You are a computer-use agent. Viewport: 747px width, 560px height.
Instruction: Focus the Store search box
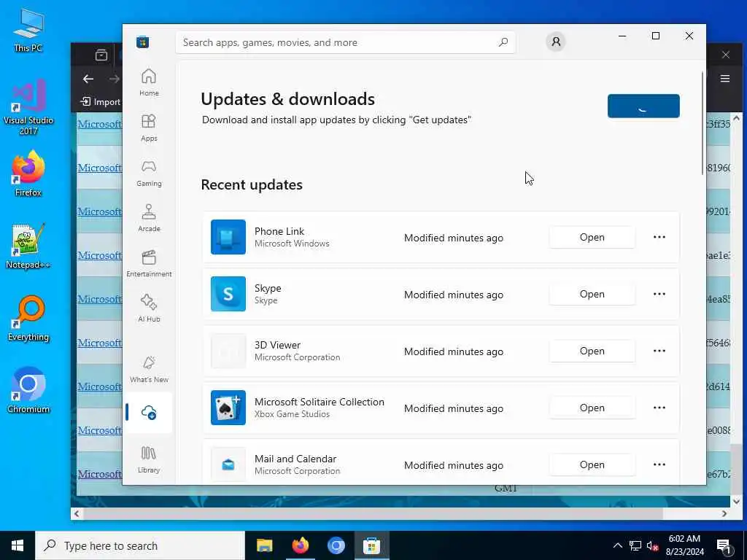click(x=345, y=42)
